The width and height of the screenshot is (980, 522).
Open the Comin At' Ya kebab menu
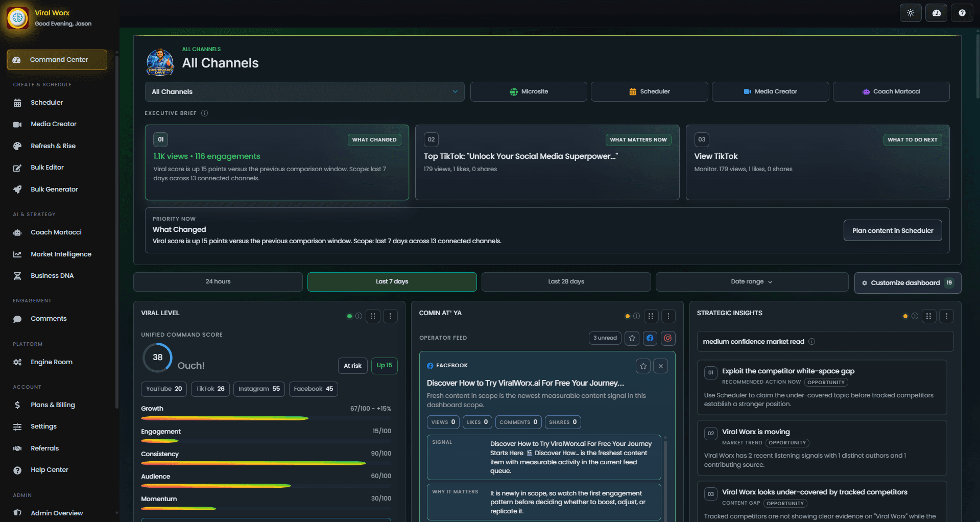click(668, 316)
